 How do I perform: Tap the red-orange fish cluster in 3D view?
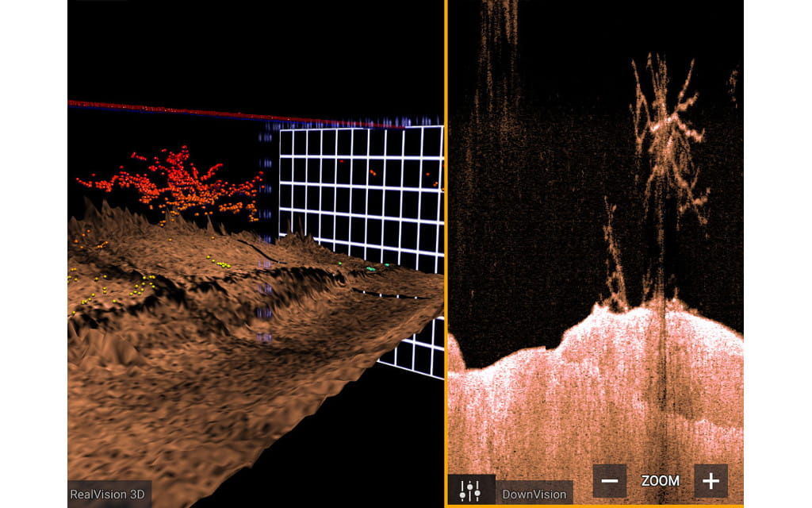pos(178,183)
